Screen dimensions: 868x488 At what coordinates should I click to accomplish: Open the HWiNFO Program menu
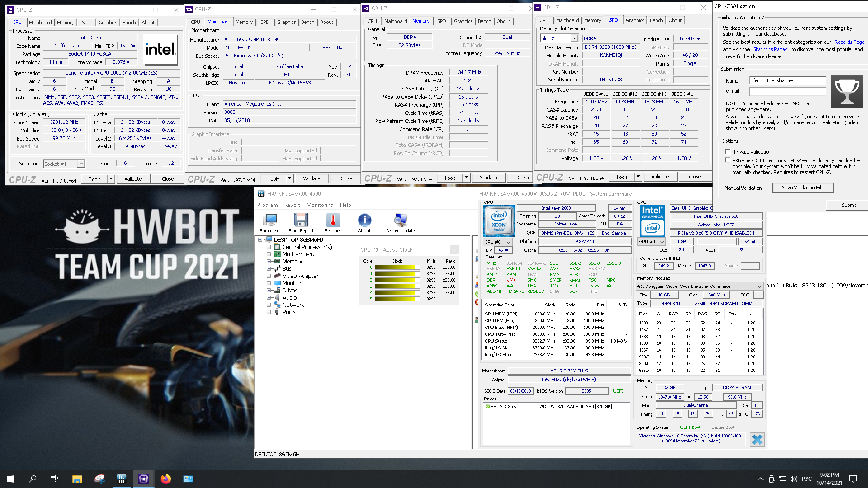tap(267, 205)
